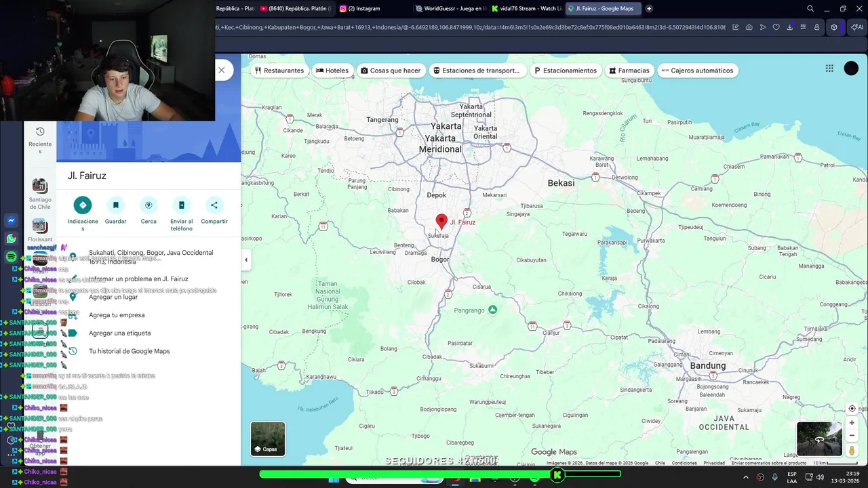Screen dimensions: 868x488
Task: Open Recientes history in Maps sidebar
Action: [x=40, y=140]
